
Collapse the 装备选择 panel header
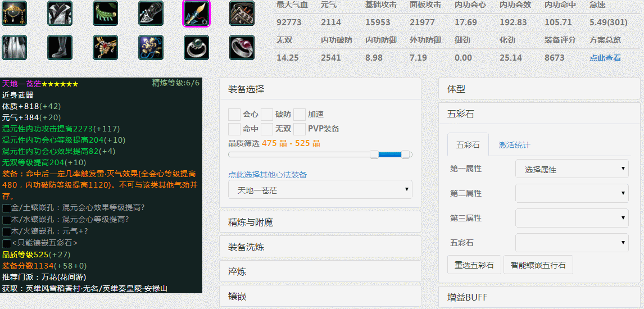(320, 89)
